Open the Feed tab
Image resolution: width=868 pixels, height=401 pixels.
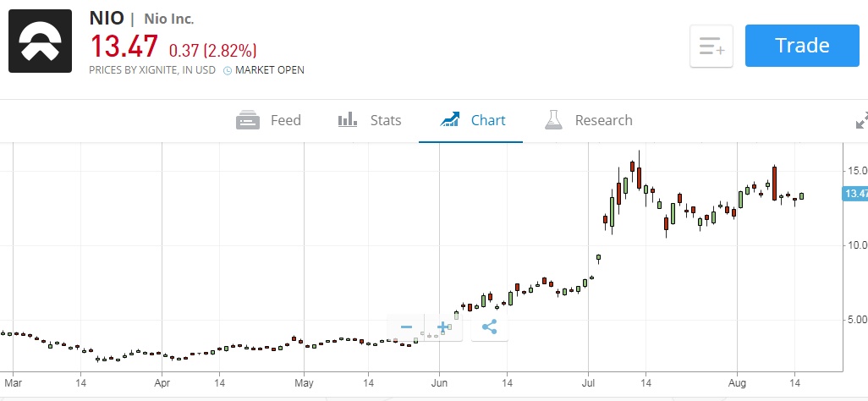click(x=269, y=120)
